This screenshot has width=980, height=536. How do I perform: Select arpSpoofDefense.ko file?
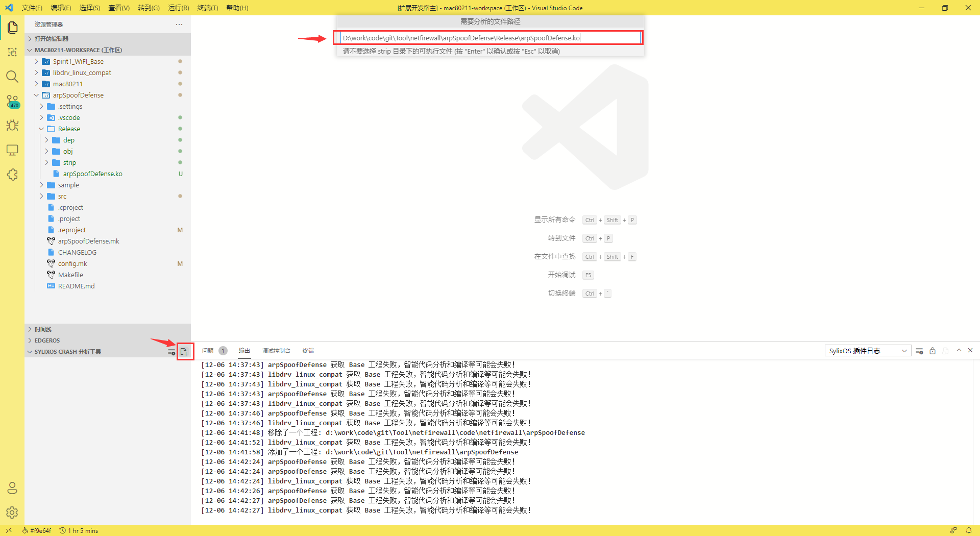tap(108, 174)
